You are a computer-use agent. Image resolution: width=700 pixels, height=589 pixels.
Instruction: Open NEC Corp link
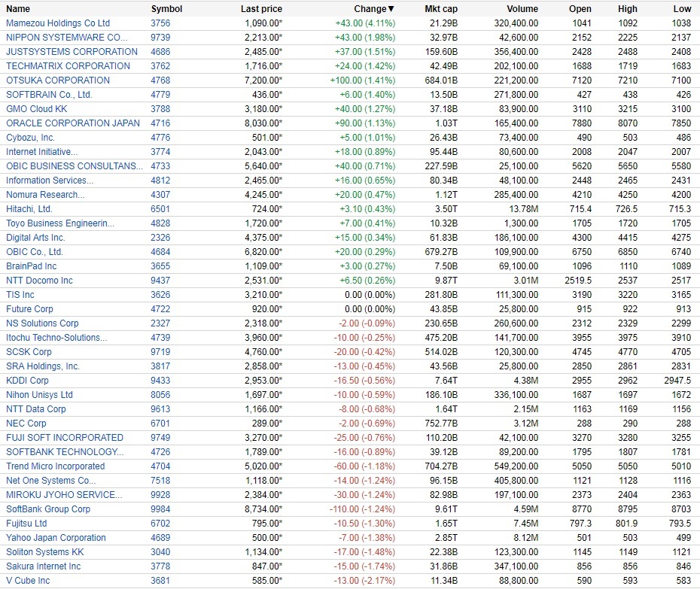26,423
